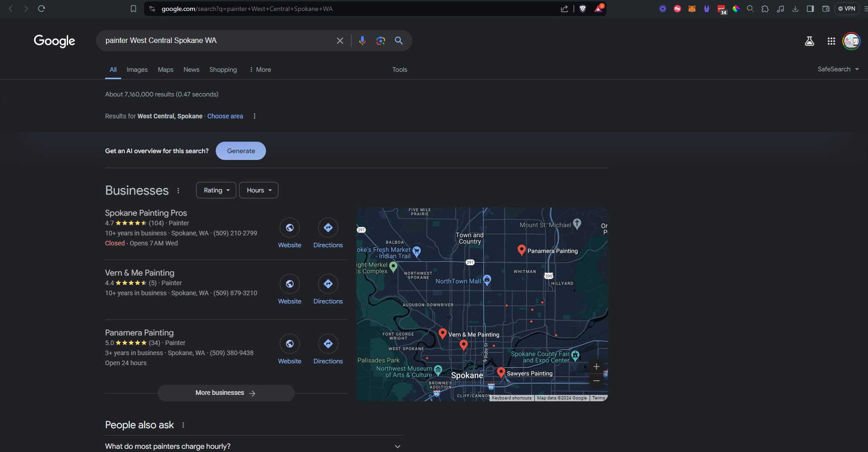Open the Rating filter dropdown
868x452 pixels.
[x=216, y=190]
